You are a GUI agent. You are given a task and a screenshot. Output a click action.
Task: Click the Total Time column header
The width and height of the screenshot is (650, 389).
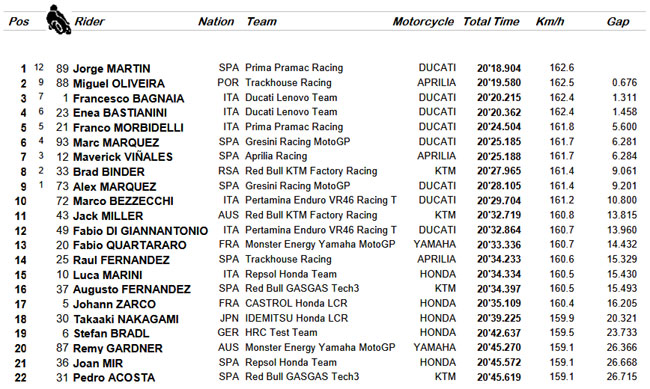[491, 22]
